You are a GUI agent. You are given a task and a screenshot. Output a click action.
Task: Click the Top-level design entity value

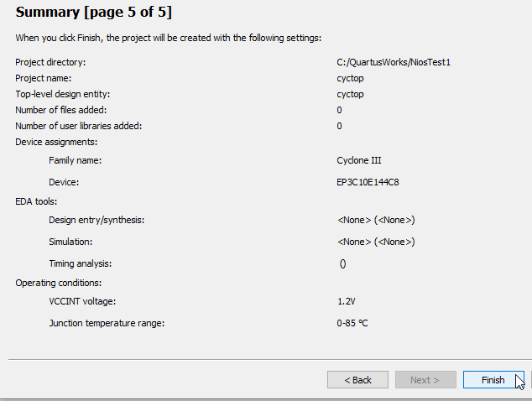point(350,94)
